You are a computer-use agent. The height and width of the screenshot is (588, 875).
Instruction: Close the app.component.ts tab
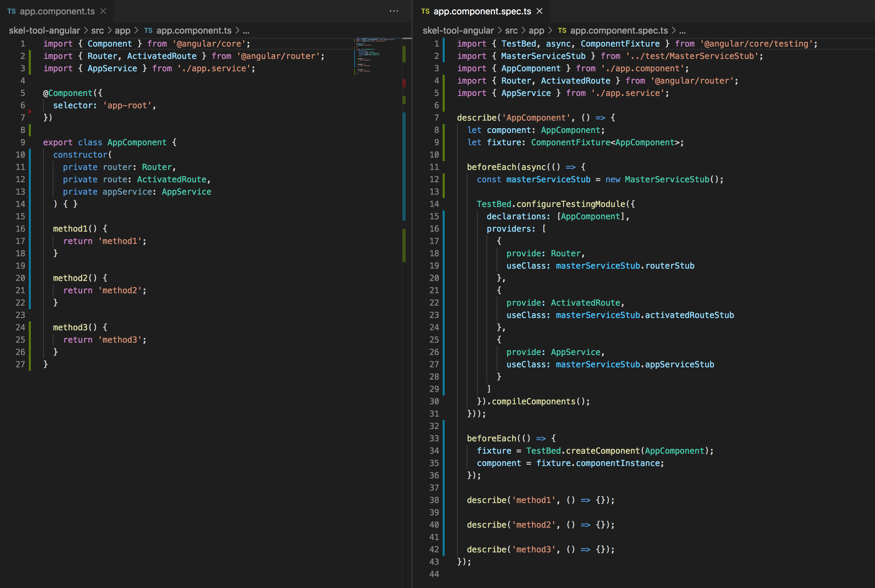pyautogui.click(x=103, y=11)
